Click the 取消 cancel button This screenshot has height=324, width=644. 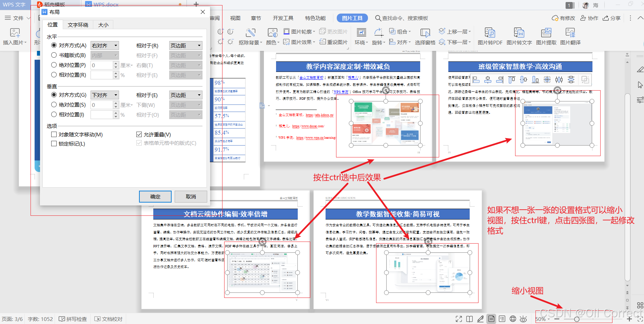tap(191, 196)
